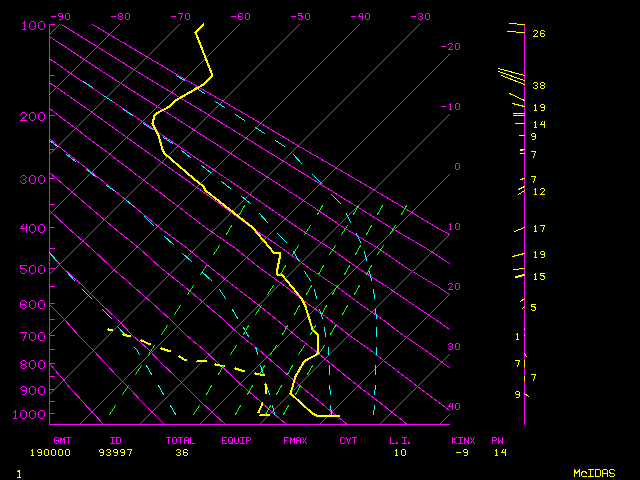Viewport: 640px width, 480px height.
Task: Click the 100 pressure level label
Action: pyautogui.click(x=33, y=25)
